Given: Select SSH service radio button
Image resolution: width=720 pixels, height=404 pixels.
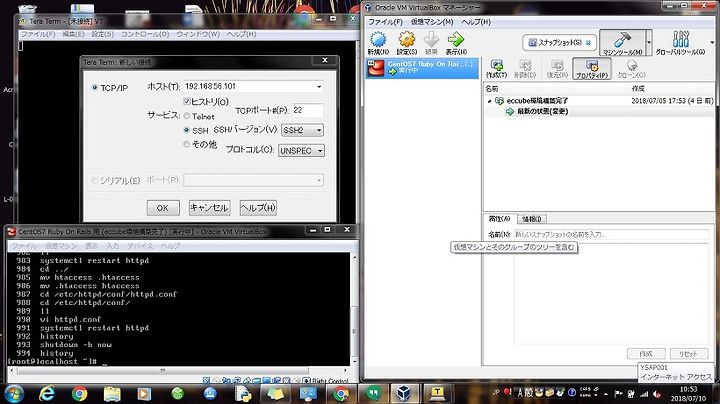Looking at the screenshot, I should (186, 130).
